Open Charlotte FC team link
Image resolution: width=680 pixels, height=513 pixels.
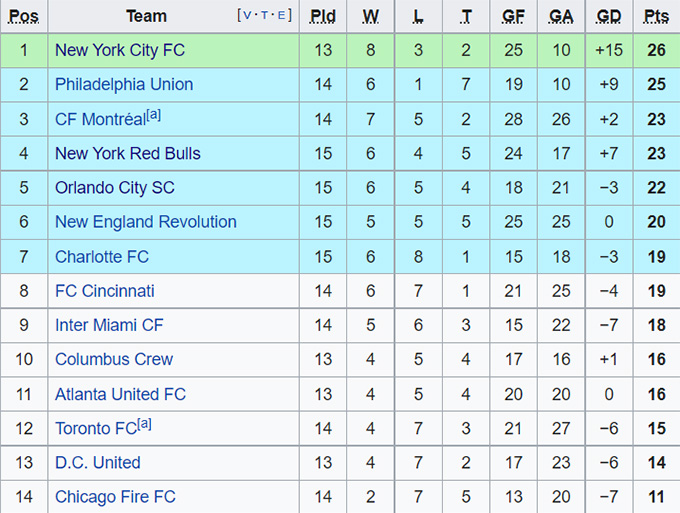coord(102,257)
